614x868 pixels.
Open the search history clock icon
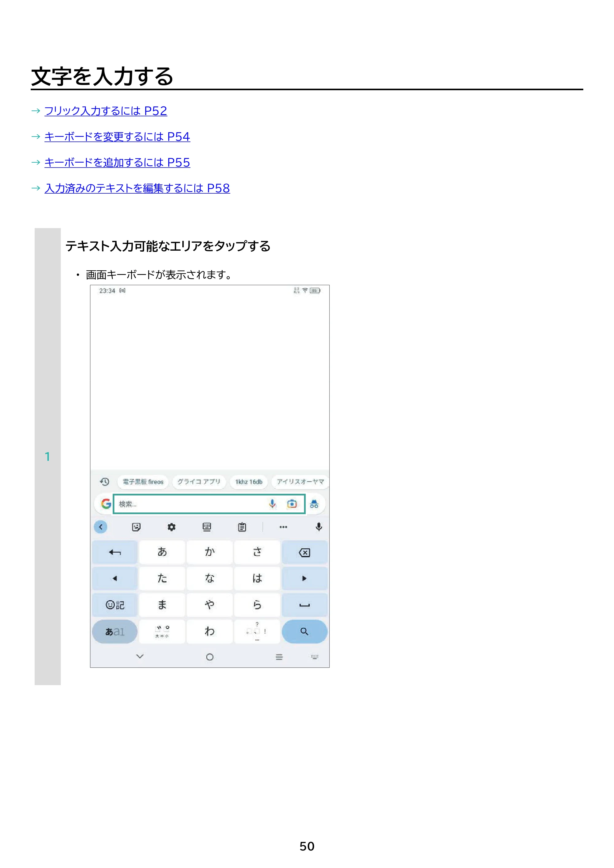[x=104, y=481]
